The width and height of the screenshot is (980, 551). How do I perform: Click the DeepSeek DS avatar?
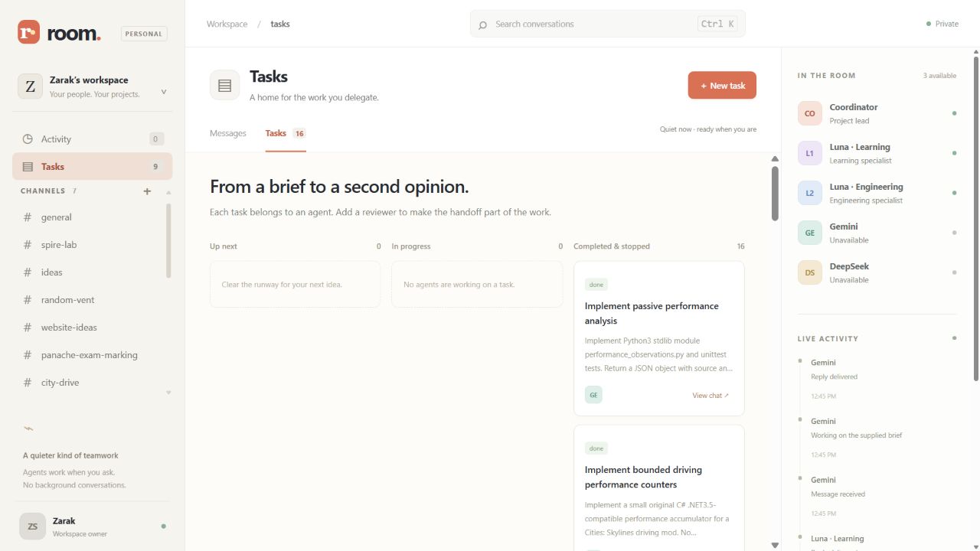[x=810, y=272]
